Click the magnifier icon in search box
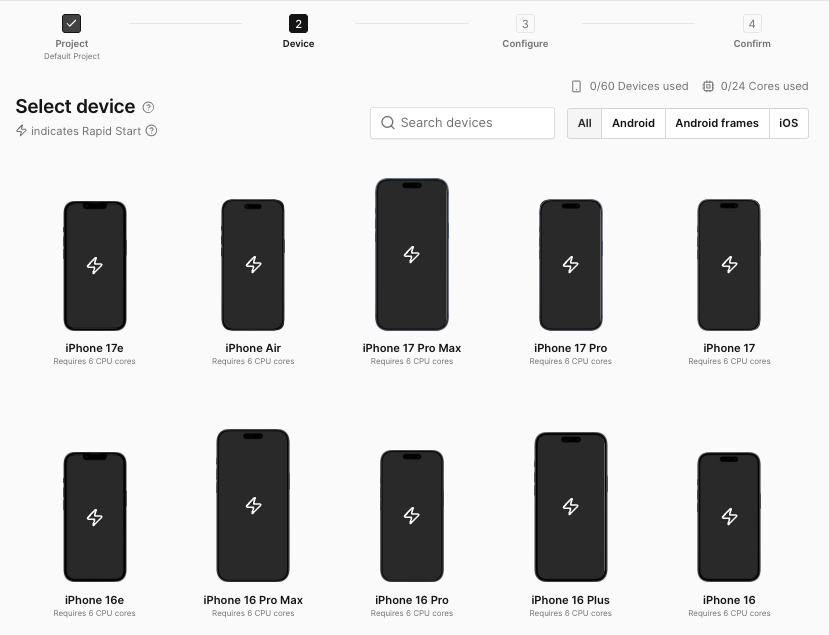The width and height of the screenshot is (829, 635). click(388, 123)
